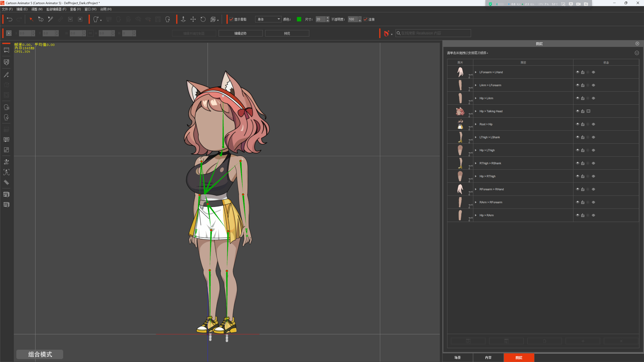Open the 身体 body part dropdown
The width and height of the screenshot is (644, 362).
(x=268, y=19)
